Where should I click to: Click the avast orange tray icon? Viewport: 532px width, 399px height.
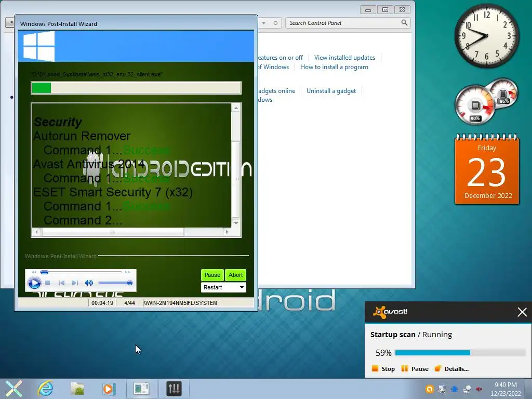[x=430, y=389]
